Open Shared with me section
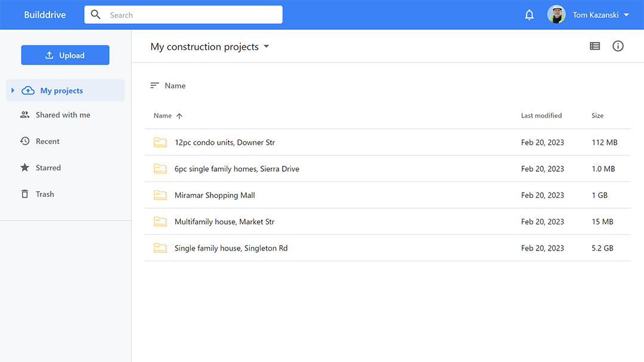 63,115
